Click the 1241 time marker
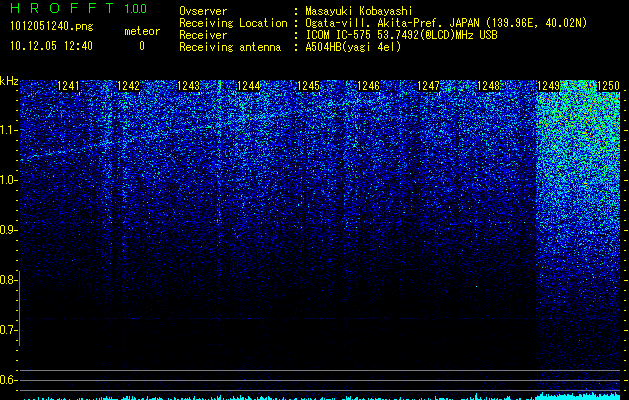 pyautogui.click(x=69, y=85)
